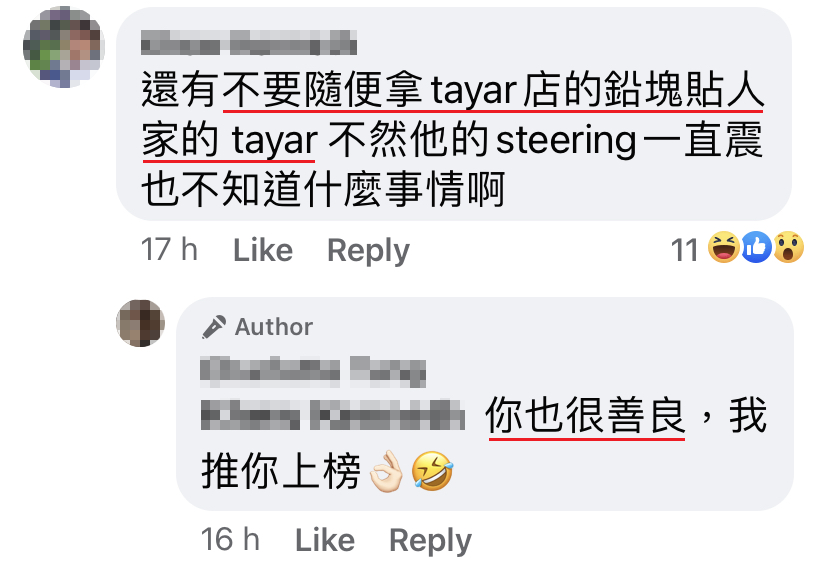Click the blurred mentioned name before 你也很善良
Image resolution: width=828 pixels, height=563 pixels.
tap(333, 415)
